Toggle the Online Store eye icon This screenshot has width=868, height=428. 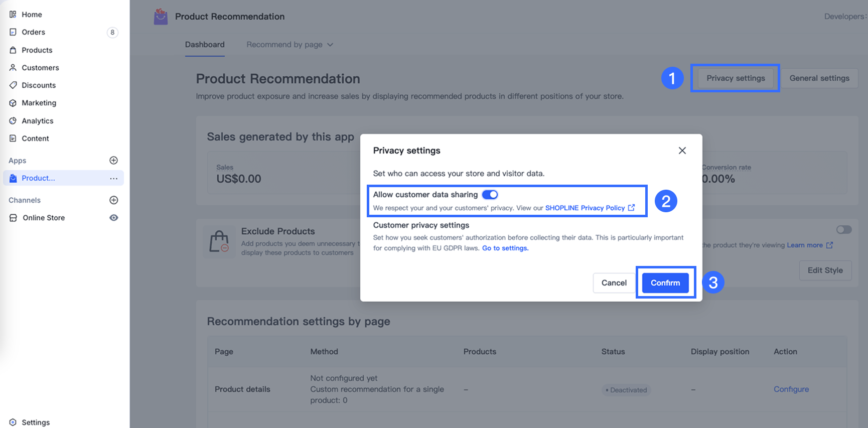114,218
